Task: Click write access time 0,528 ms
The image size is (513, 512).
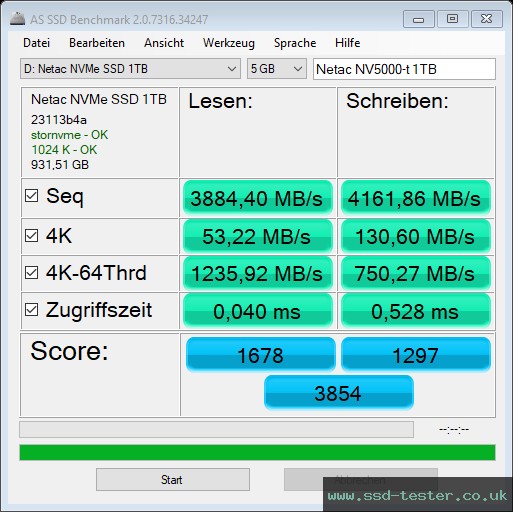Action: click(x=416, y=311)
